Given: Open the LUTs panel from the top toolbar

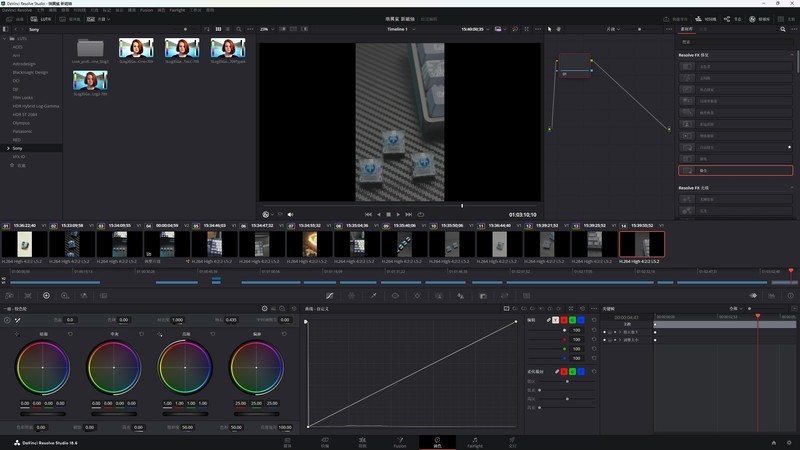Looking at the screenshot, I should click(x=41, y=19).
